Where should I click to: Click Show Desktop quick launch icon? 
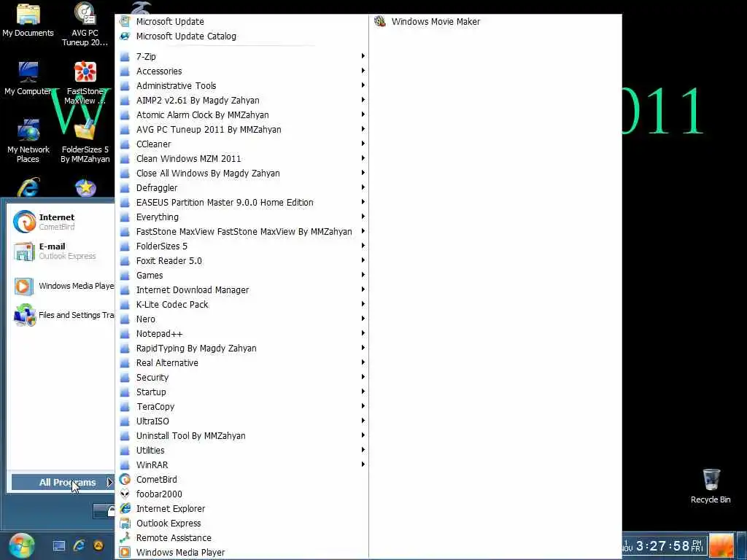[58, 546]
